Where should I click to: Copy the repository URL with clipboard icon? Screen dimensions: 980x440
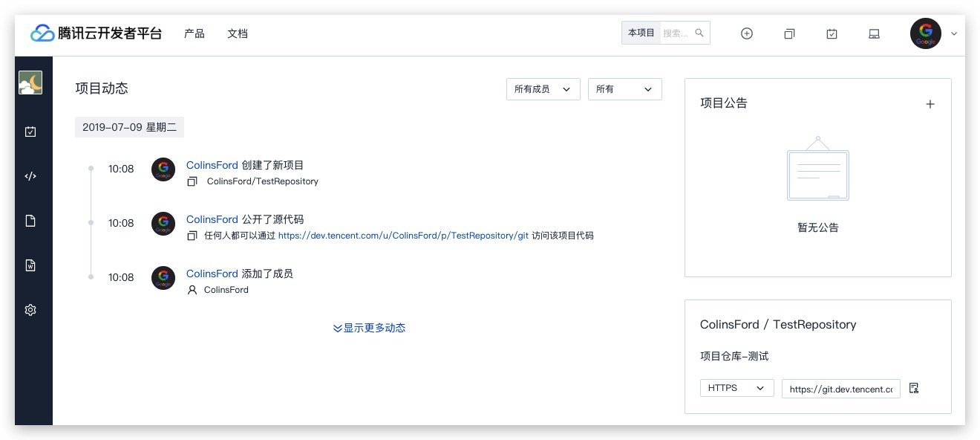tap(914, 388)
